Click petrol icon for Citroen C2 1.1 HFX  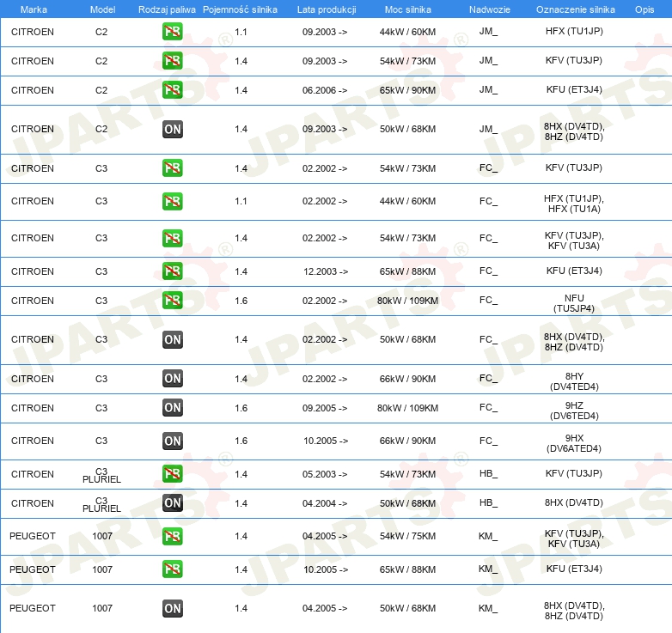[x=172, y=31]
